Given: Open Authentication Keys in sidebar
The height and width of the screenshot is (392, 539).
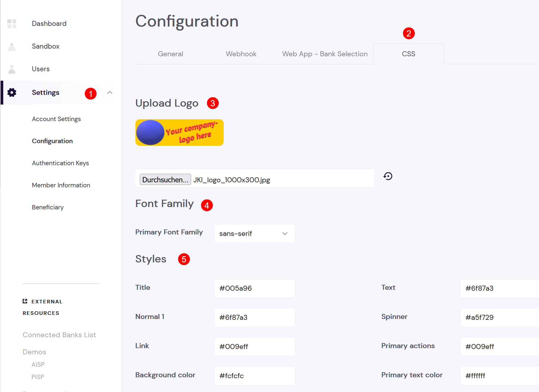Looking at the screenshot, I should click(x=60, y=163).
